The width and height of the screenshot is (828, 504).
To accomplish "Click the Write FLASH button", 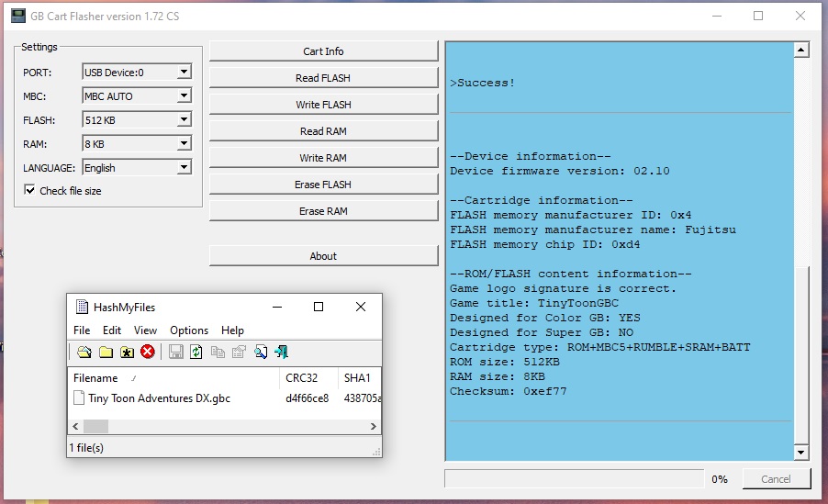I will point(323,105).
